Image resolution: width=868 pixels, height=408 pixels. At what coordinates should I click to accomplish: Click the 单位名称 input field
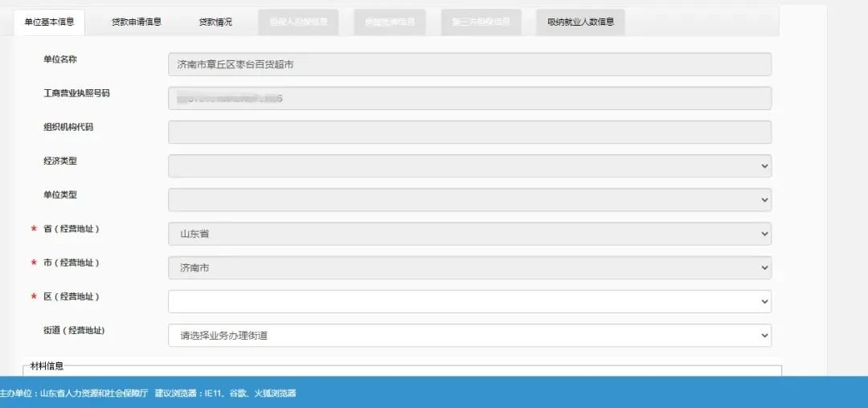coord(469,64)
